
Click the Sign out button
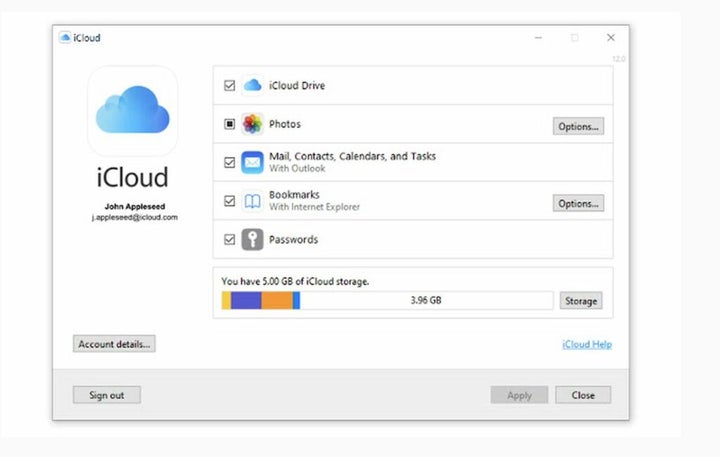107,395
